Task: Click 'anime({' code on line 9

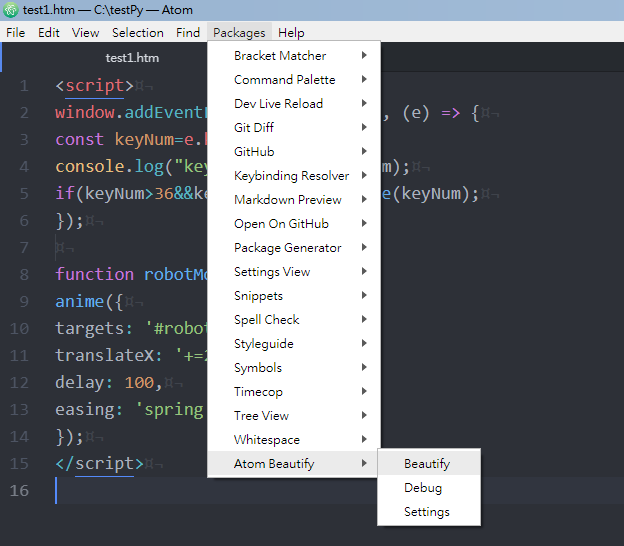Action: [x=89, y=302]
